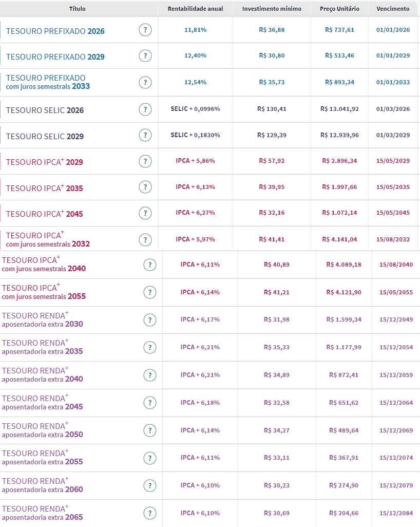Click the Vencimento column header

pos(393,9)
